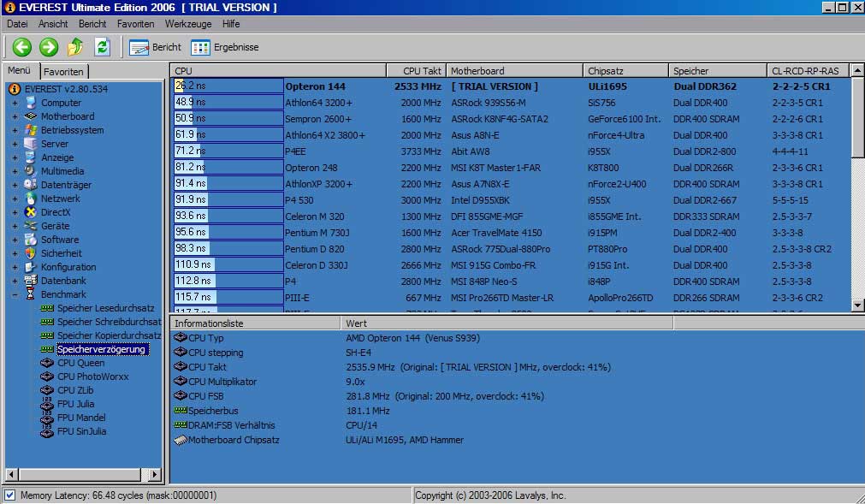Select the Datenbank tree icon
Screen dimensions: 865x504
[31, 281]
